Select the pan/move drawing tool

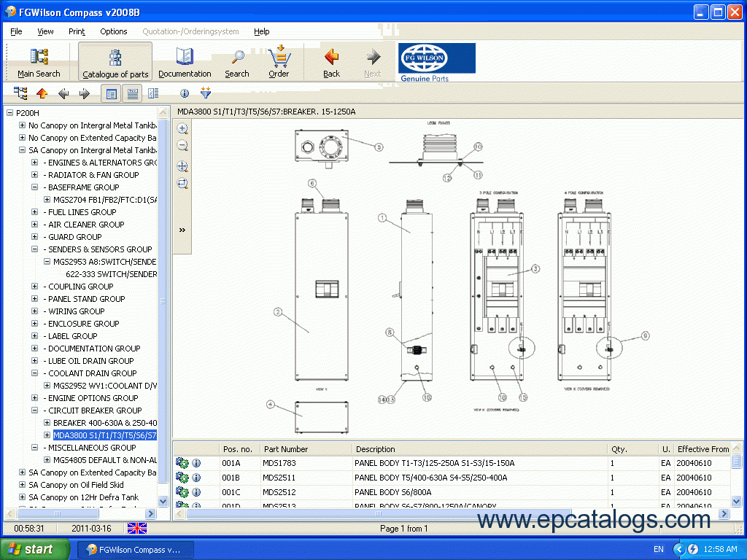tap(182, 166)
